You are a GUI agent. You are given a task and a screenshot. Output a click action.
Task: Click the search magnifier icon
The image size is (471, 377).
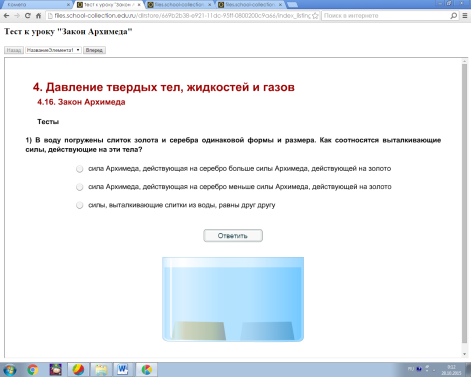click(x=454, y=16)
